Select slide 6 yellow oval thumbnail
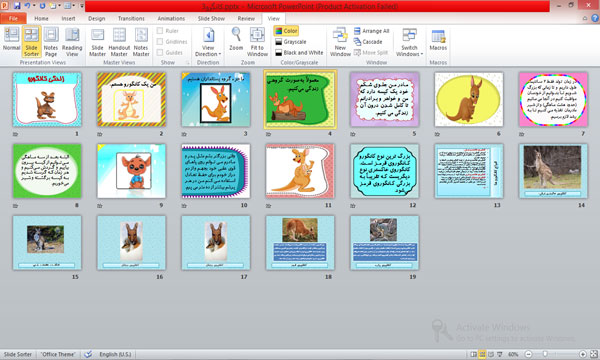 [469, 99]
